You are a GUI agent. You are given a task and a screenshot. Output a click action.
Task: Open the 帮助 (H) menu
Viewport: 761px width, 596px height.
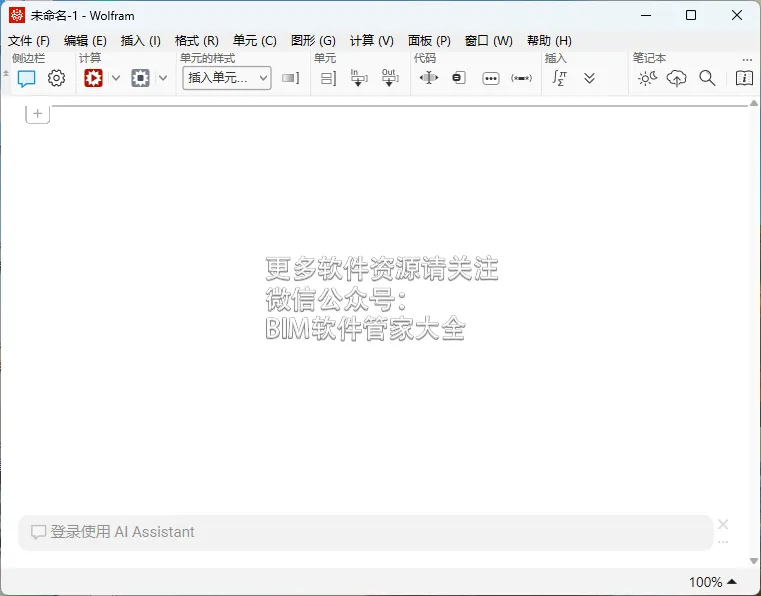[x=549, y=41]
